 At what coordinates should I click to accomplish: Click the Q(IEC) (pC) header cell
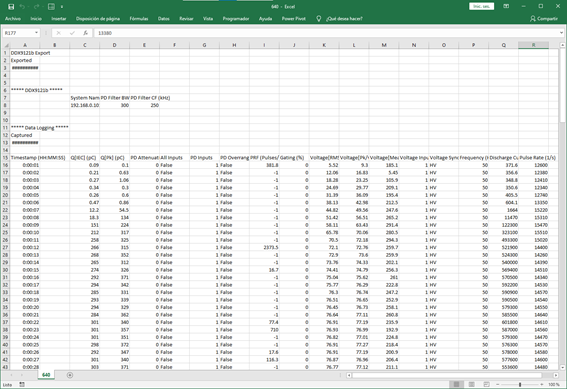(85, 158)
